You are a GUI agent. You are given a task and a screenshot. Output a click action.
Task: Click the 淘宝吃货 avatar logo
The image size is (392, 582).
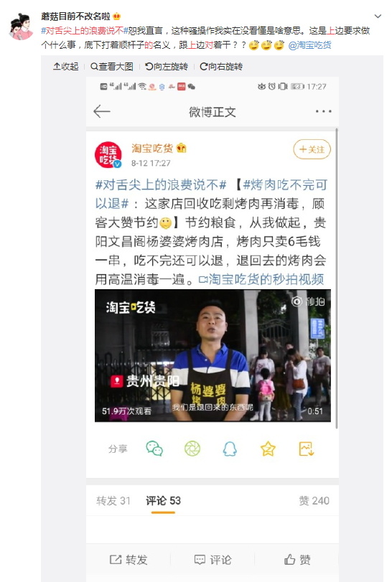(x=108, y=155)
